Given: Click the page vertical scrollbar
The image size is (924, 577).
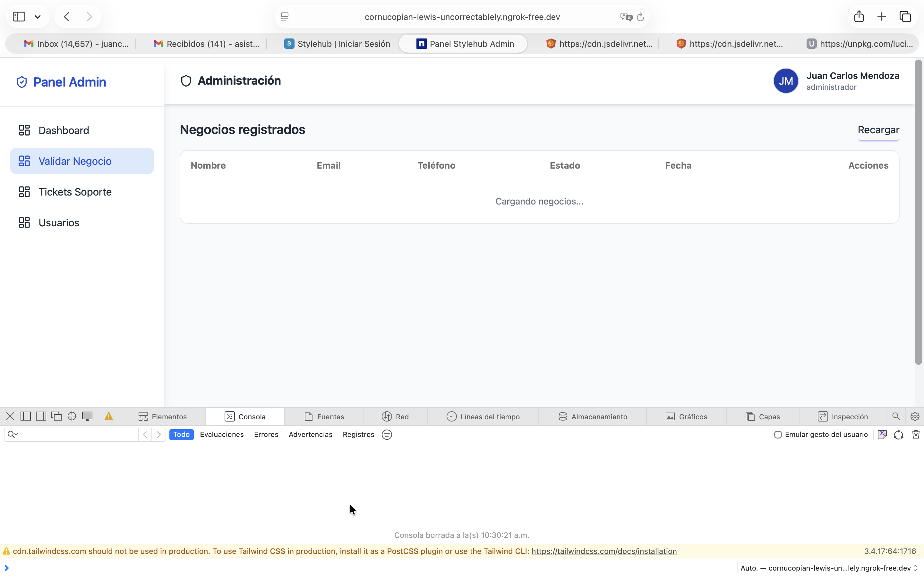Looking at the screenshot, I should click(918, 212).
